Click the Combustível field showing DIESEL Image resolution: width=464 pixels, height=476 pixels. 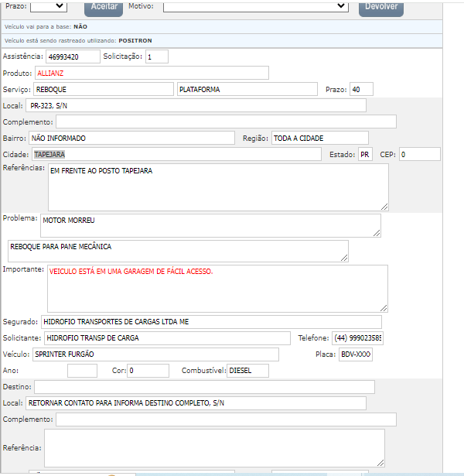coord(247,371)
